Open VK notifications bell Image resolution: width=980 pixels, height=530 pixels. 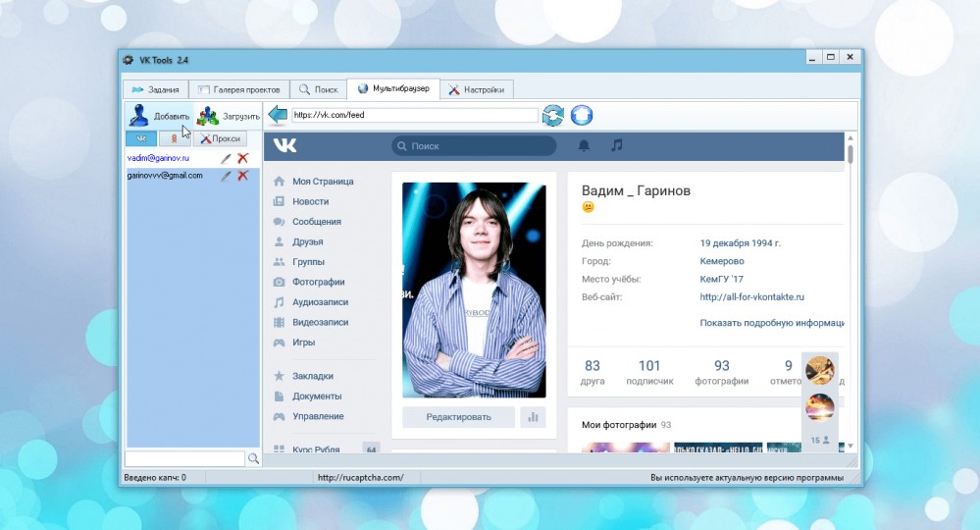click(x=584, y=145)
